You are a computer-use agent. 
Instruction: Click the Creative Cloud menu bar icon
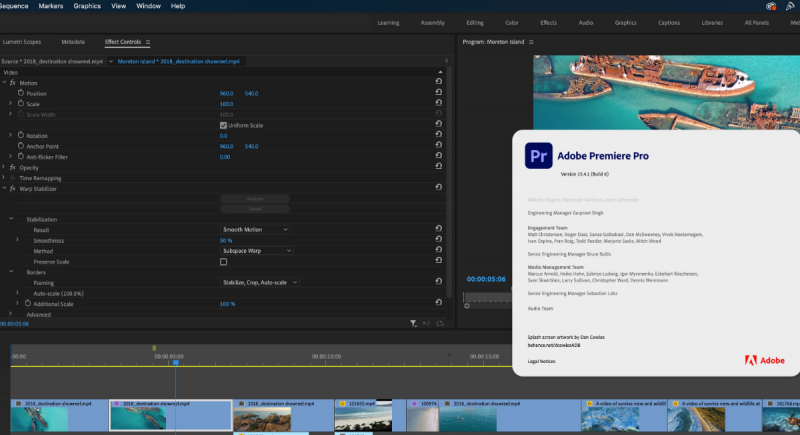pyautogui.click(x=771, y=6)
